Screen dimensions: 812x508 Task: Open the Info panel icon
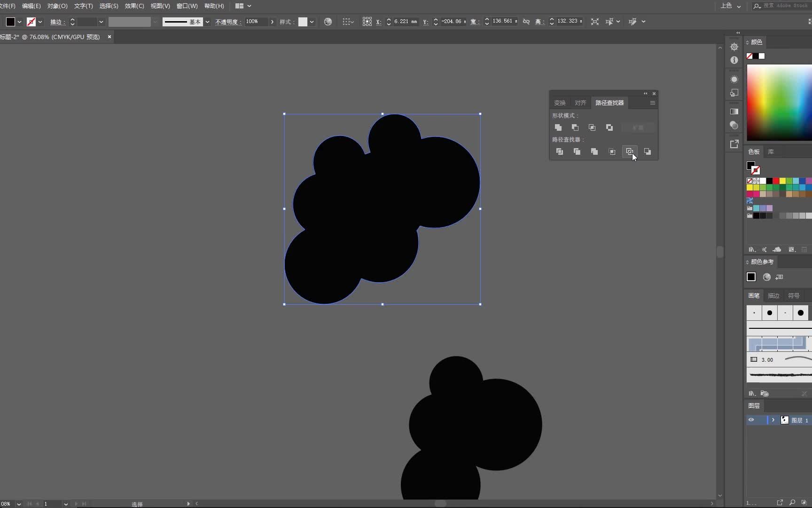coord(734,60)
